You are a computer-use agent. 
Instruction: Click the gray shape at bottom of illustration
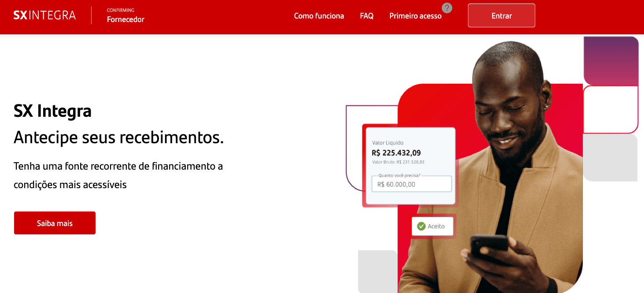(x=378, y=271)
